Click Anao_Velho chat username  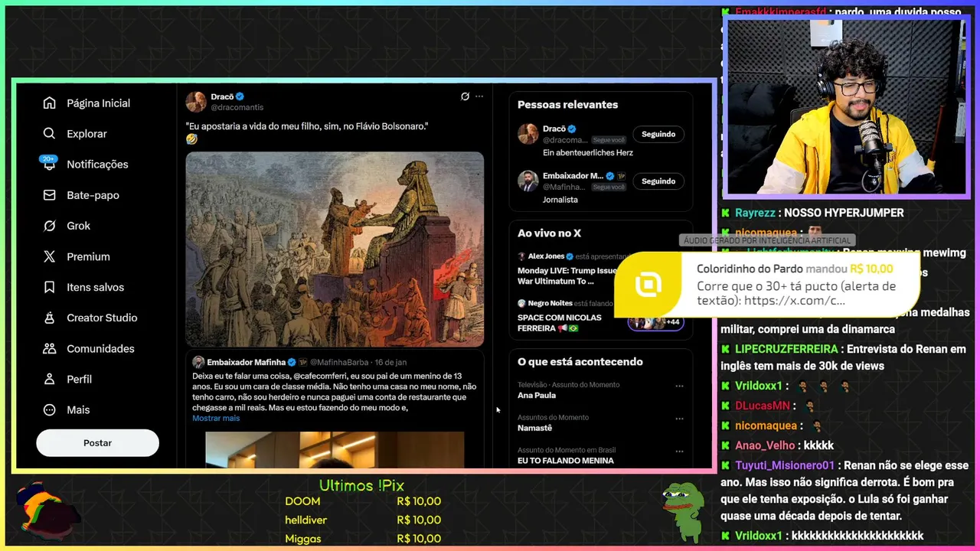click(x=765, y=445)
